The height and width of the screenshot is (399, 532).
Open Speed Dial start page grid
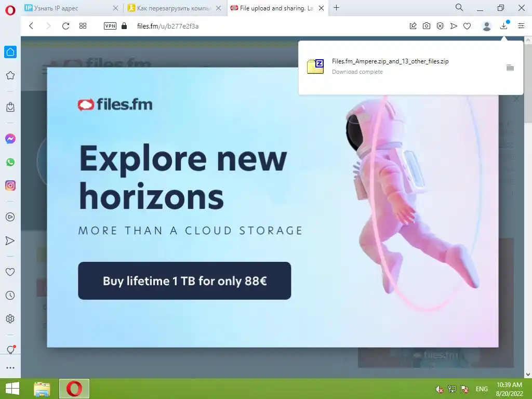[x=83, y=26]
